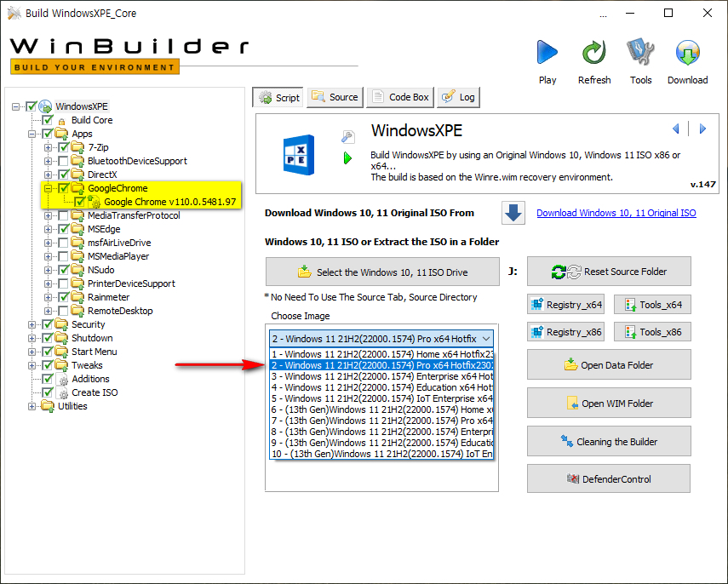This screenshot has width=728, height=584.
Task: Click the Play build icon
Action: click(547, 52)
